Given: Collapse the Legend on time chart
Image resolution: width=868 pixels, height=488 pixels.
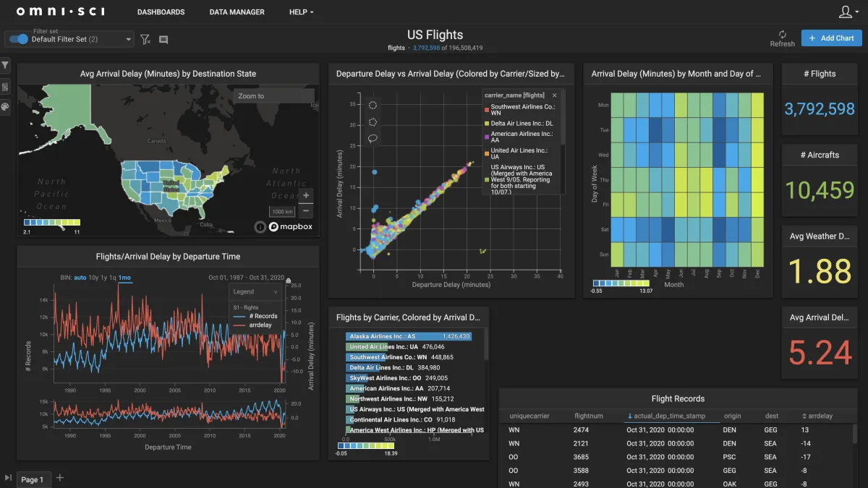Looking at the screenshot, I should tap(275, 291).
